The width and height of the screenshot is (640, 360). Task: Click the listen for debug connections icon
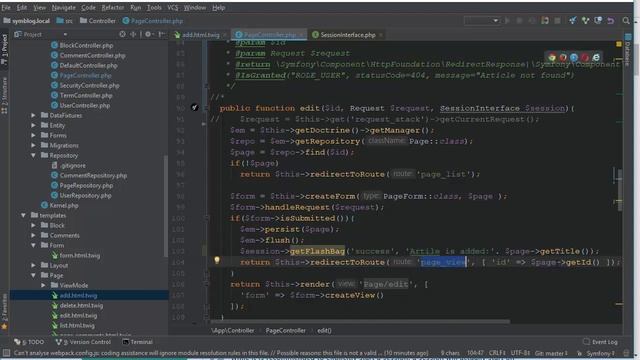click(x=545, y=20)
